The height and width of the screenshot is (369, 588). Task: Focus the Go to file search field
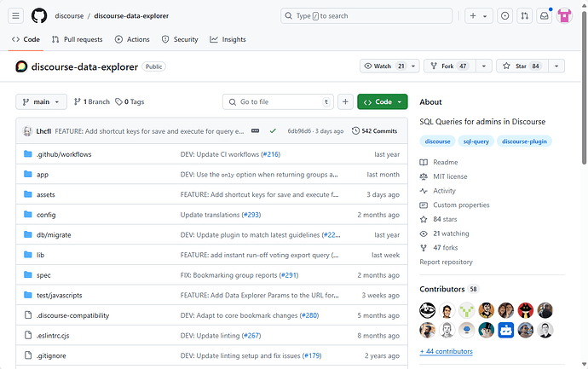coord(278,102)
